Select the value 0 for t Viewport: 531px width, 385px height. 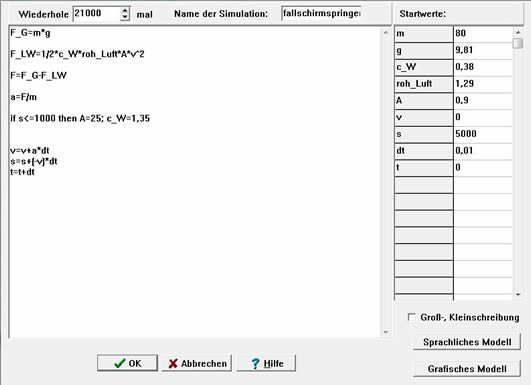tap(483, 168)
